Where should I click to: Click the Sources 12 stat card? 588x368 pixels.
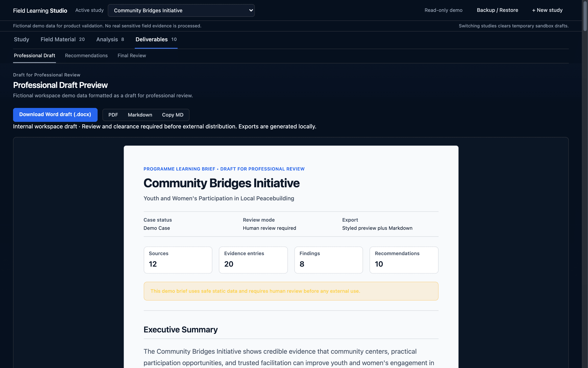tap(178, 260)
